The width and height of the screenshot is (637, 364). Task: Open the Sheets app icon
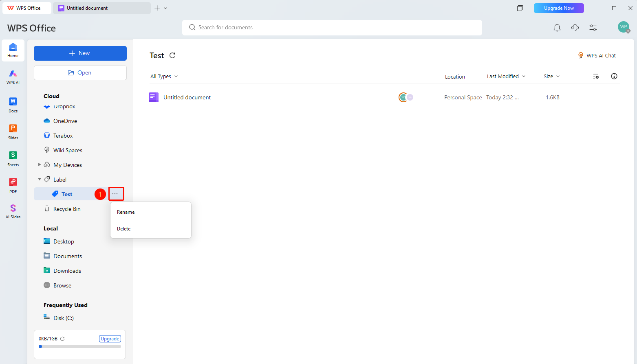tap(13, 158)
